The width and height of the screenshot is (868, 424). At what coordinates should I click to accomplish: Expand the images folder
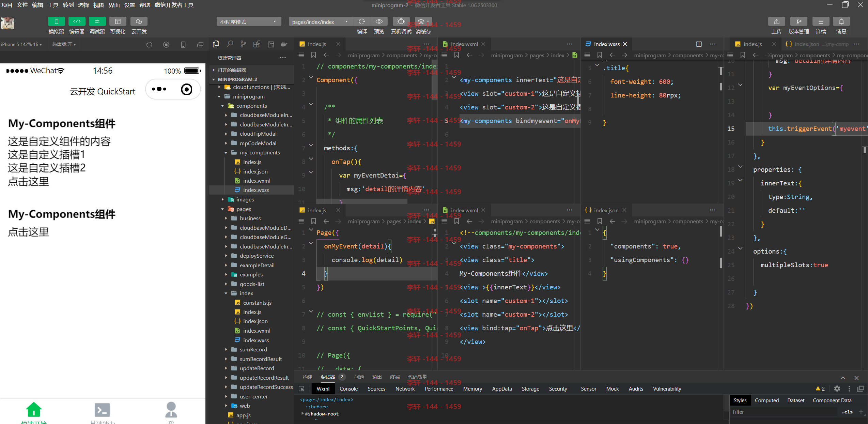(251, 199)
